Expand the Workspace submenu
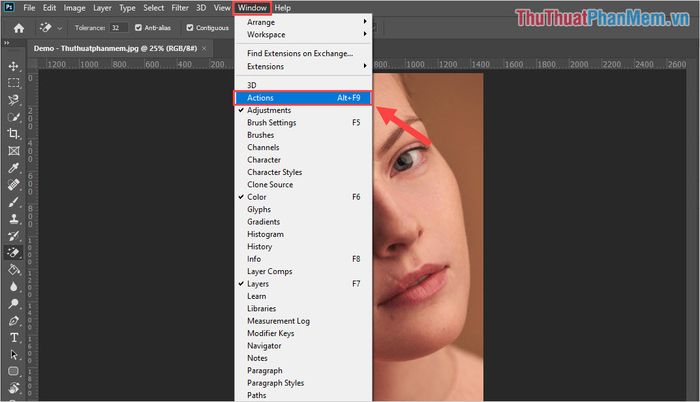Image resolution: width=700 pixels, height=402 pixels. click(x=303, y=34)
